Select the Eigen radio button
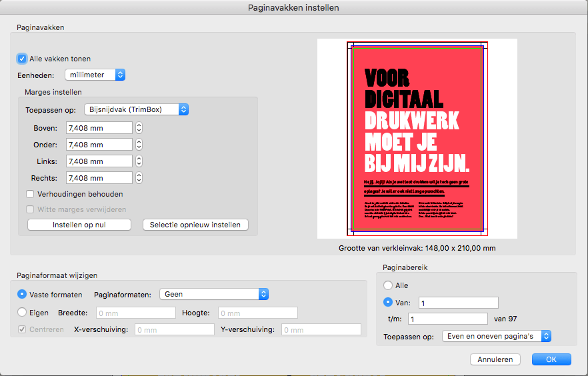Image resolution: width=588 pixels, height=376 pixels. coord(22,312)
